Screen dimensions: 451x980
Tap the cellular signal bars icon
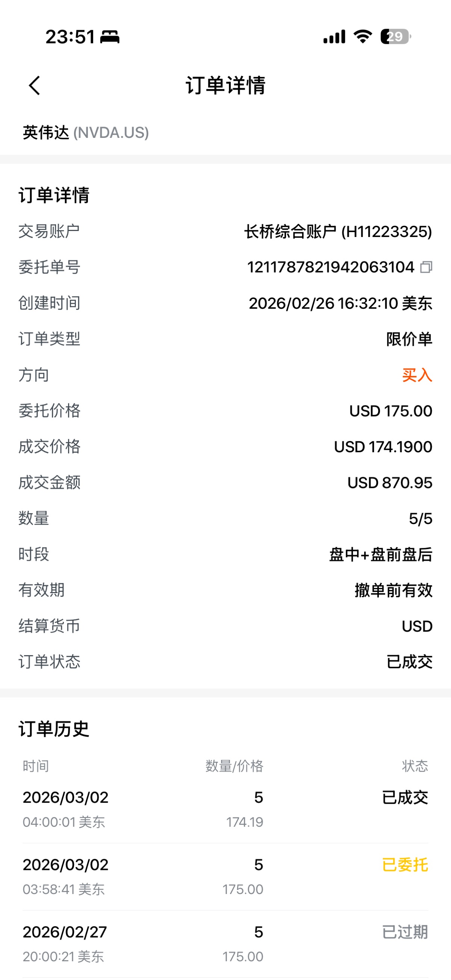334,37
